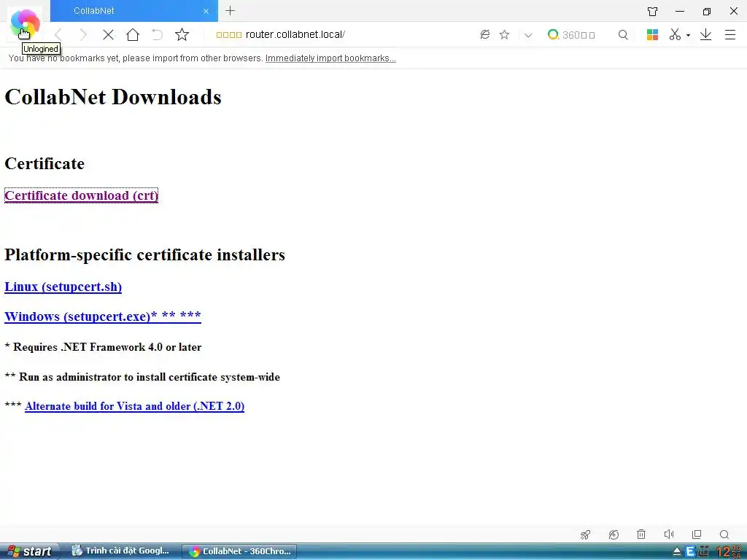The width and height of the screenshot is (747, 560).
Task: Click the zoom magnifier in status bar
Action: pyautogui.click(x=724, y=534)
